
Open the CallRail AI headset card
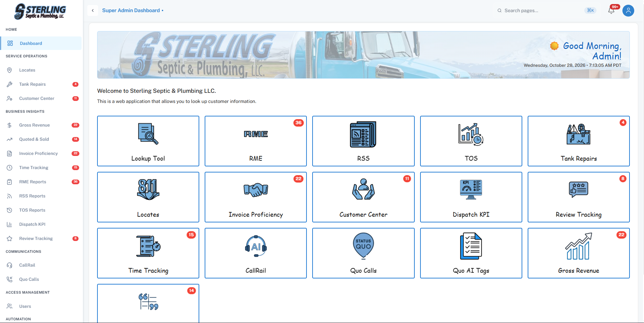[x=256, y=253]
